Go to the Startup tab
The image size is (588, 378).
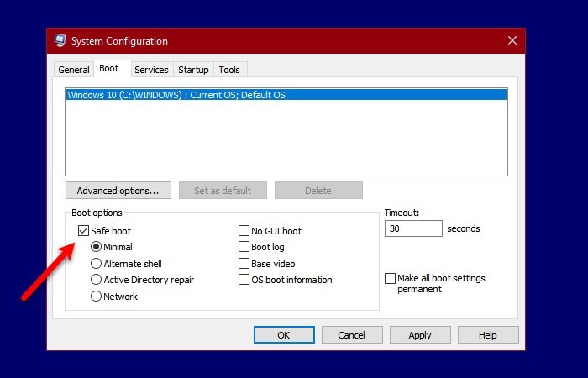(x=193, y=70)
